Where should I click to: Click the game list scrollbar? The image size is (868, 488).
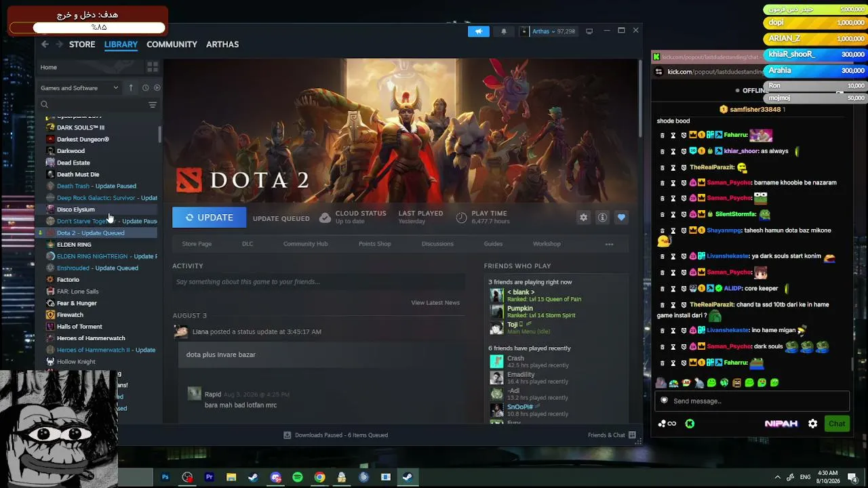tap(160, 134)
